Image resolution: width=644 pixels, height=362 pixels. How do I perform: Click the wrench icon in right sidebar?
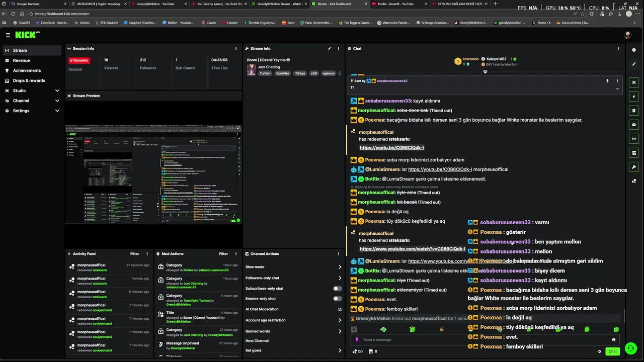tap(634, 166)
